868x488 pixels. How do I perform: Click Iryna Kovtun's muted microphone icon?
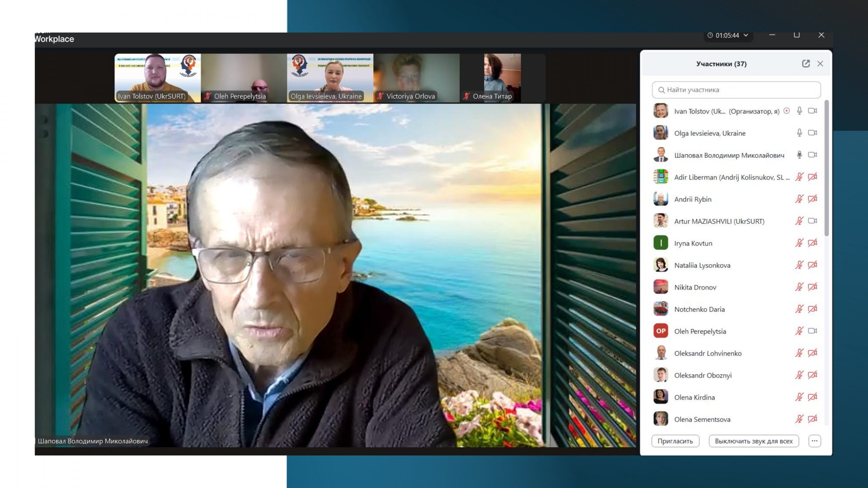tap(799, 243)
